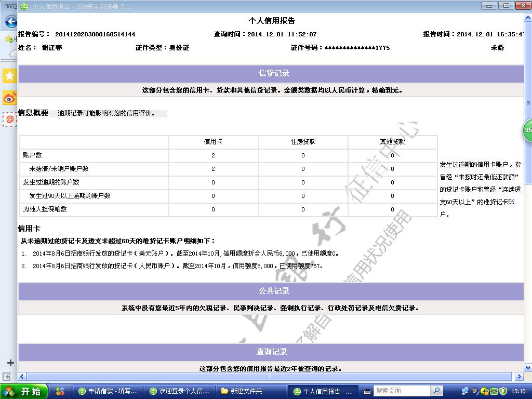
Task: Click the horizontal scrollbar thumb
Action: tap(269, 376)
